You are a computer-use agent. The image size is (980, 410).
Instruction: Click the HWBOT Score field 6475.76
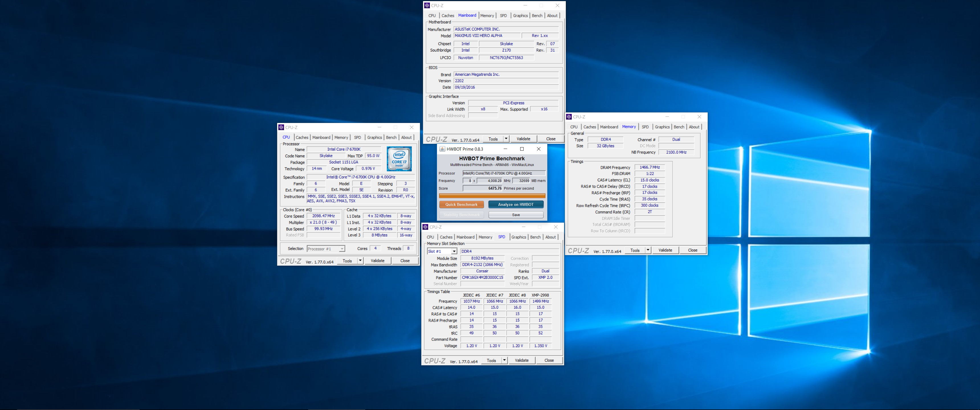(482, 188)
